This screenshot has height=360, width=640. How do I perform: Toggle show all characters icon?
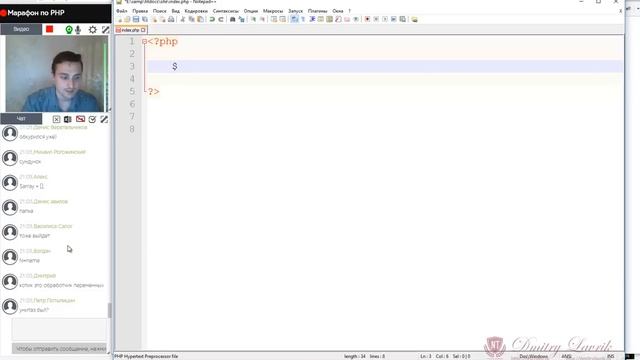303,19
